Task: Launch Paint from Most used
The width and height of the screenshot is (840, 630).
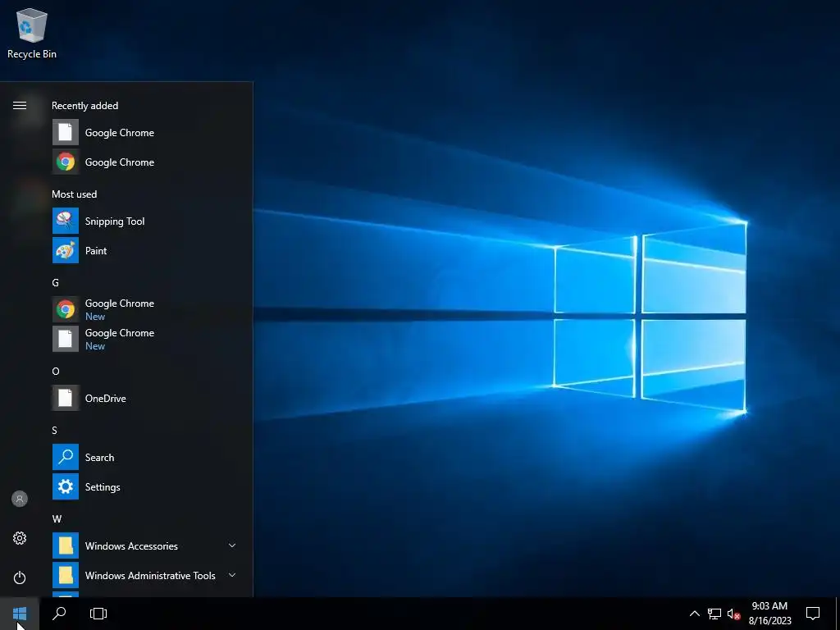Action: [144, 251]
